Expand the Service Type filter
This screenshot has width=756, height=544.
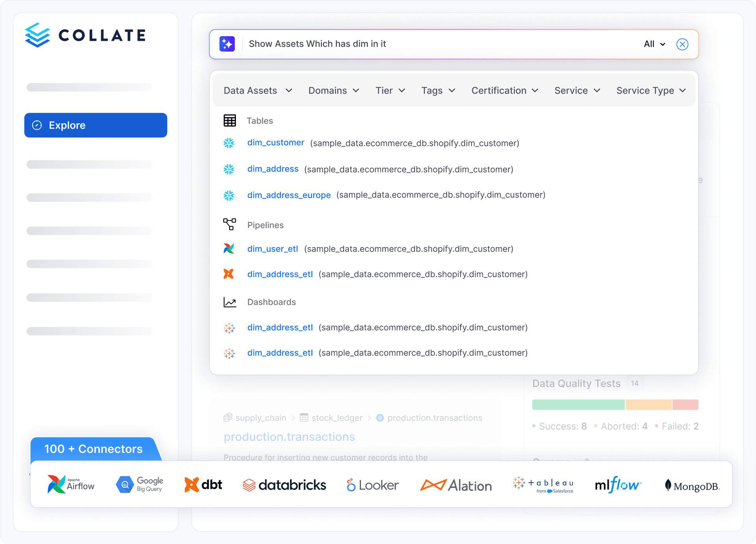[x=650, y=91]
